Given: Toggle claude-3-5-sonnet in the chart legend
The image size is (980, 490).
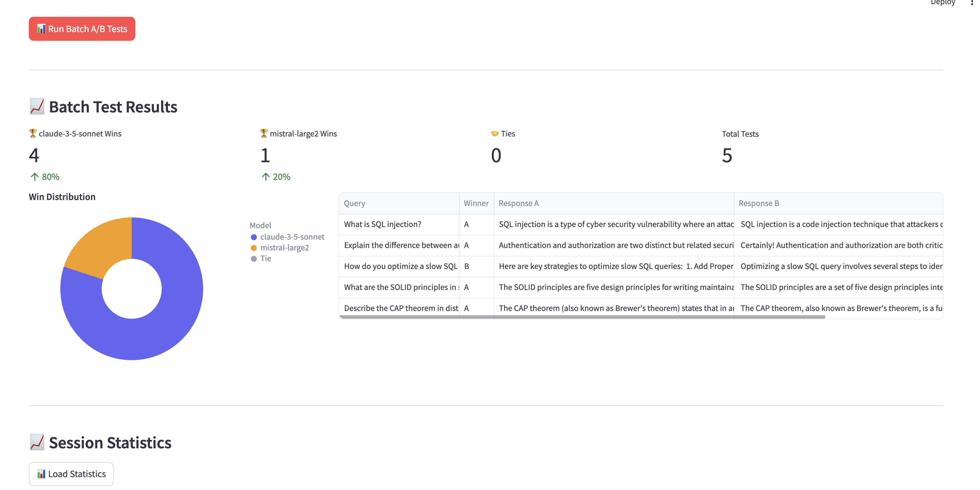Looking at the screenshot, I should [292, 237].
